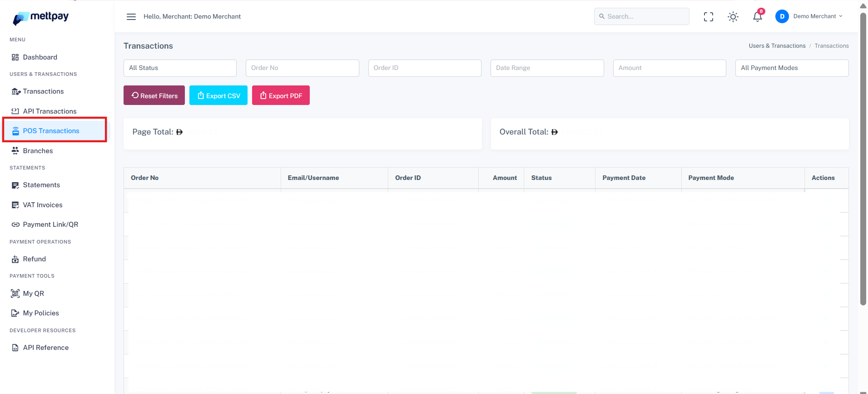
Task: Click the Transactions bank icon
Action: click(x=16, y=91)
